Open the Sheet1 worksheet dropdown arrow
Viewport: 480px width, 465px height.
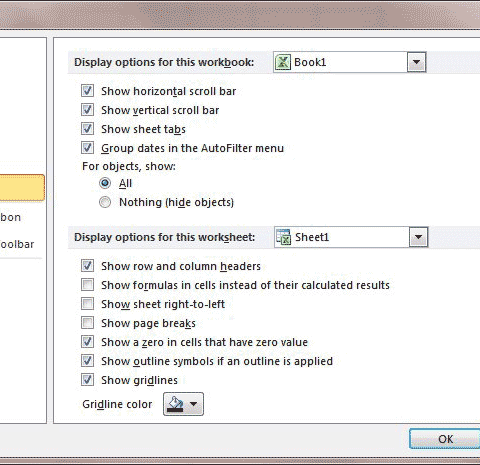coord(418,237)
